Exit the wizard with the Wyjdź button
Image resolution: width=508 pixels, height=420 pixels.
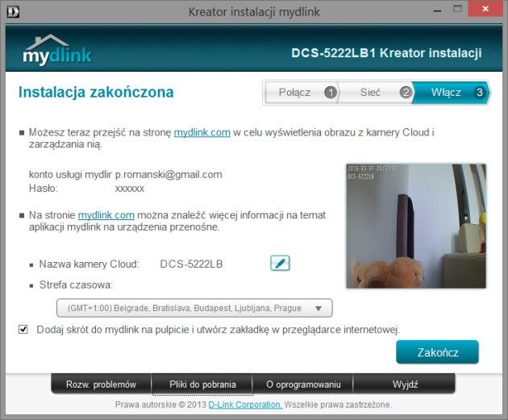point(405,384)
